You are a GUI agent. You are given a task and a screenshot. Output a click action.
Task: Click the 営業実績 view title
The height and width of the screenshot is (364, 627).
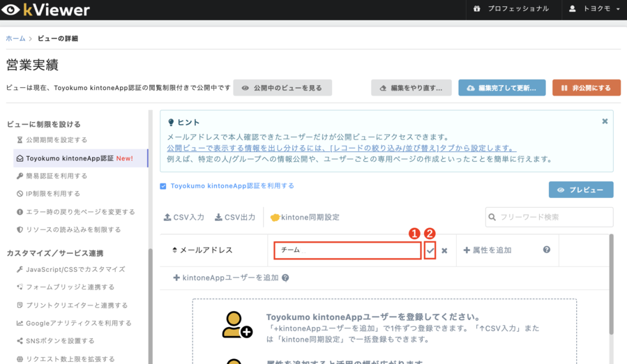tap(32, 65)
